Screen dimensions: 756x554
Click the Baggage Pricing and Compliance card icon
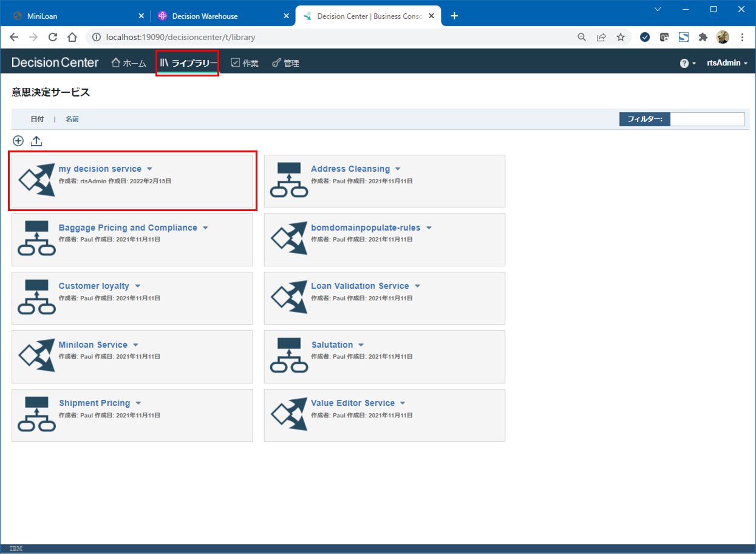tap(36, 238)
